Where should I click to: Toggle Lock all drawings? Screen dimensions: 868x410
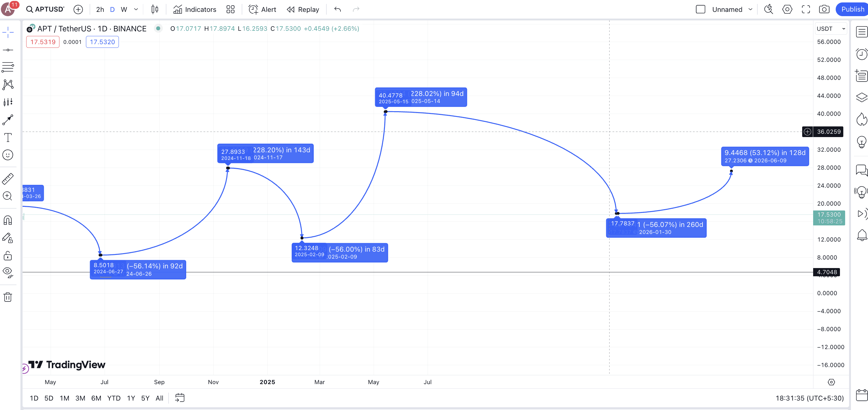[8, 256]
